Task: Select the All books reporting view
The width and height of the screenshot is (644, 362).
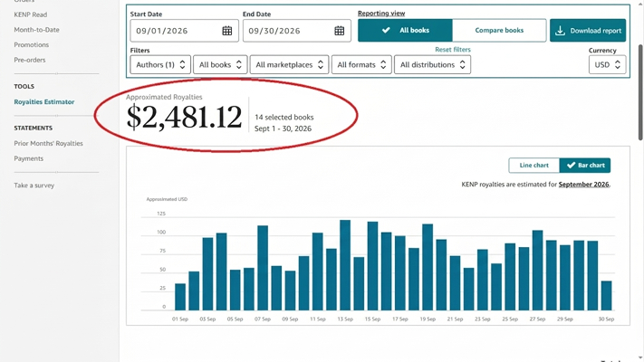Action: pyautogui.click(x=405, y=30)
